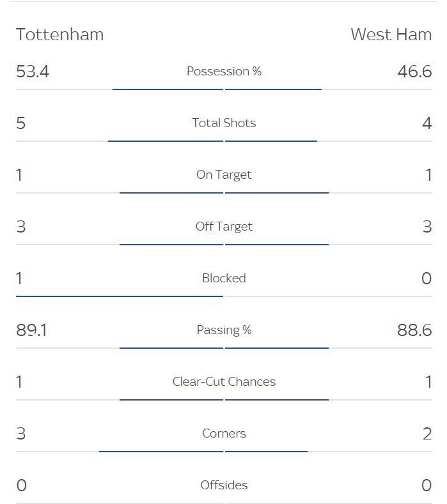Image resolution: width=447 pixels, height=504 pixels.
Task: Click the Total Shots label
Action: click(224, 123)
